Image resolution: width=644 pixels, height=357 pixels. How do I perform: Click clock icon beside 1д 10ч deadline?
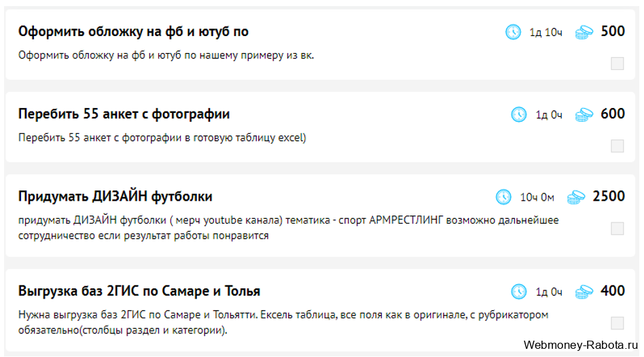[x=513, y=32]
